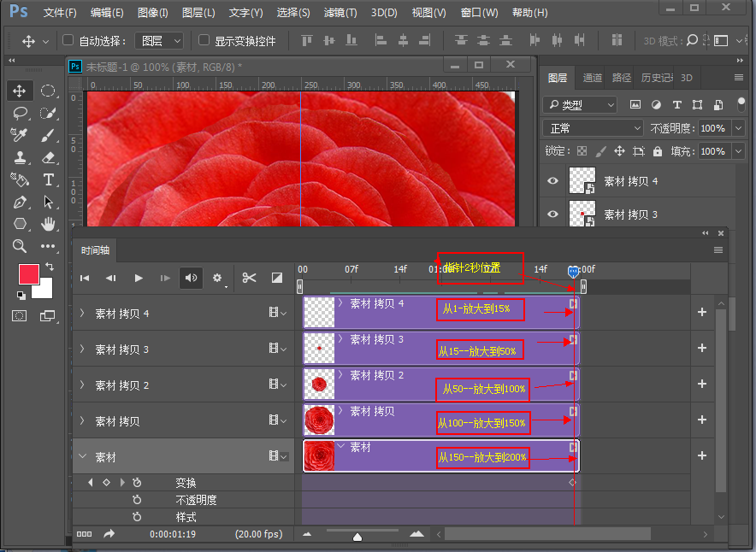
Task: Collapse the 素材 track properties
Action: (83, 455)
